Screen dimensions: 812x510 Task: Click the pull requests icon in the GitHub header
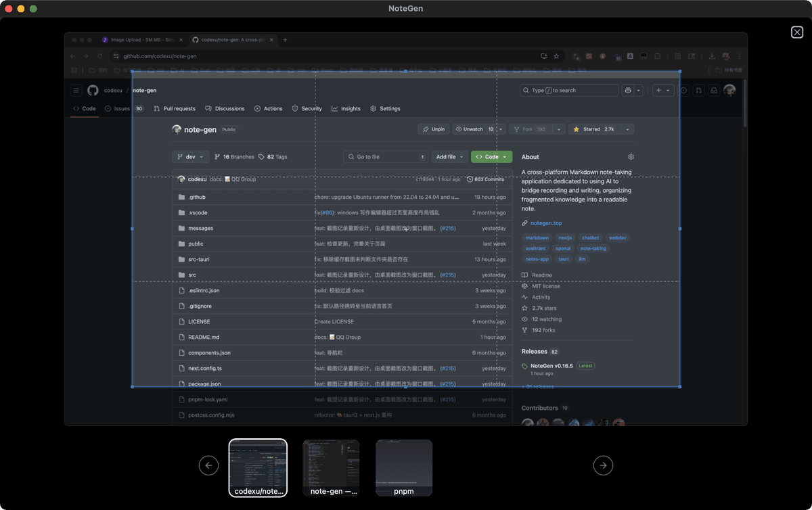[x=698, y=90]
